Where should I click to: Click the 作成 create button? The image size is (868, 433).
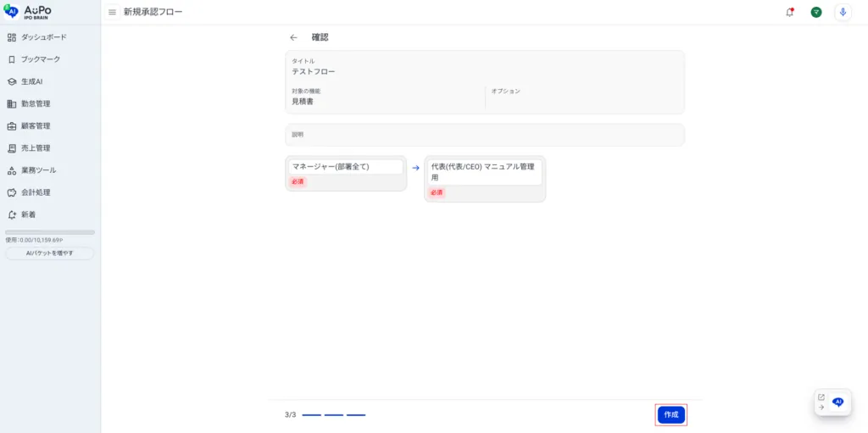point(671,414)
